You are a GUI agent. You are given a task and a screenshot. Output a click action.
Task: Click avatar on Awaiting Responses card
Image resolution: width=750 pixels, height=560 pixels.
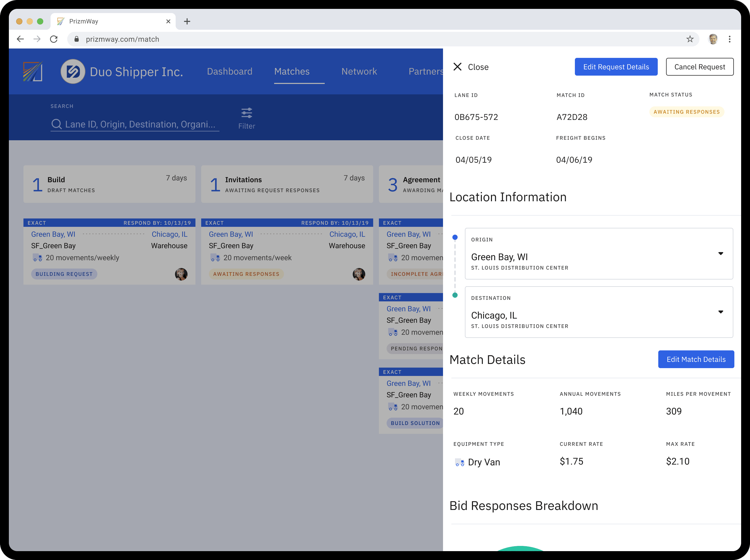[359, 274]
